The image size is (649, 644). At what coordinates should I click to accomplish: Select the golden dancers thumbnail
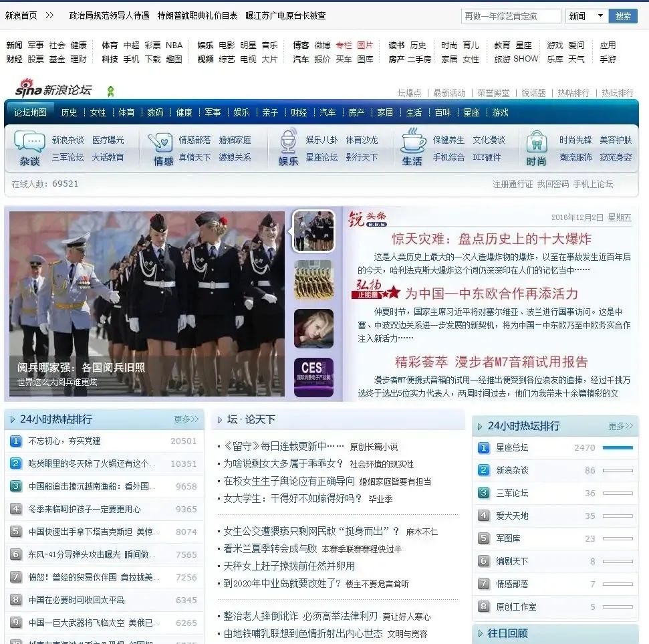[313, 280]
